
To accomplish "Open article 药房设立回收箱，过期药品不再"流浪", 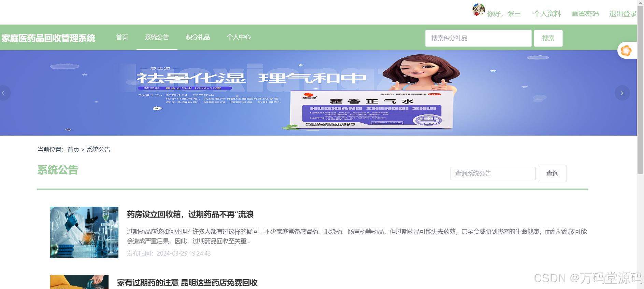I will coord(190,215).
